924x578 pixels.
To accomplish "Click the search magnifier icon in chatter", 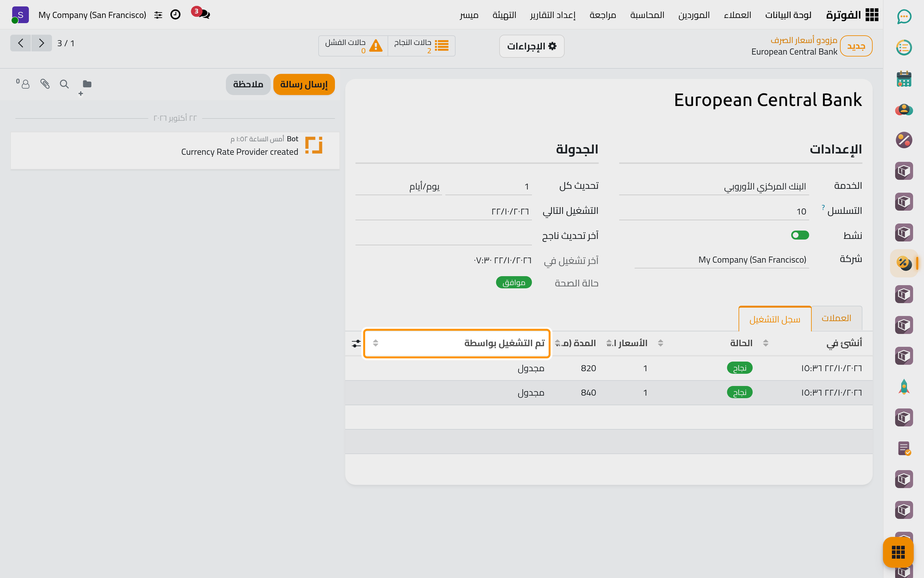I will click(64, 84).
